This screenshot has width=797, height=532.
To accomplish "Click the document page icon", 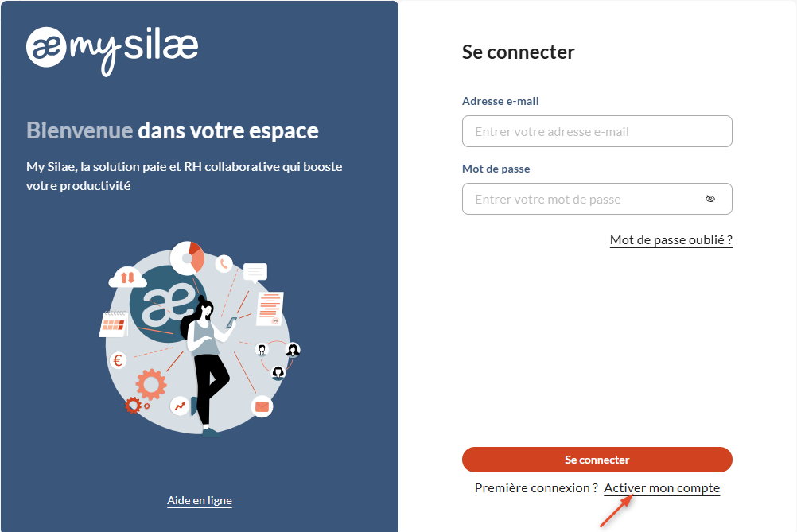I will pyautogui.click(x=270, y=309).
